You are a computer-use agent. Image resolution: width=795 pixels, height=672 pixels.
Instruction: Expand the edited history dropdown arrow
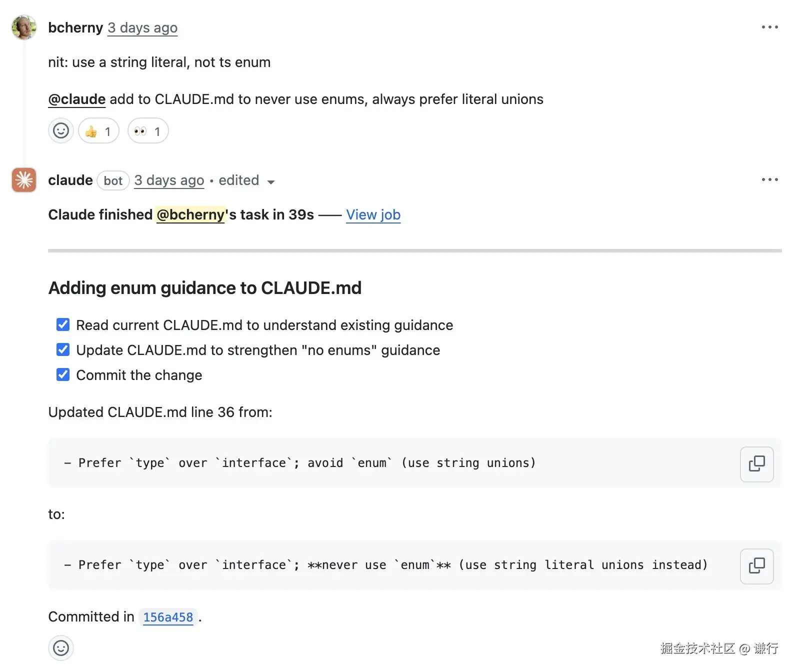point(271,182)
